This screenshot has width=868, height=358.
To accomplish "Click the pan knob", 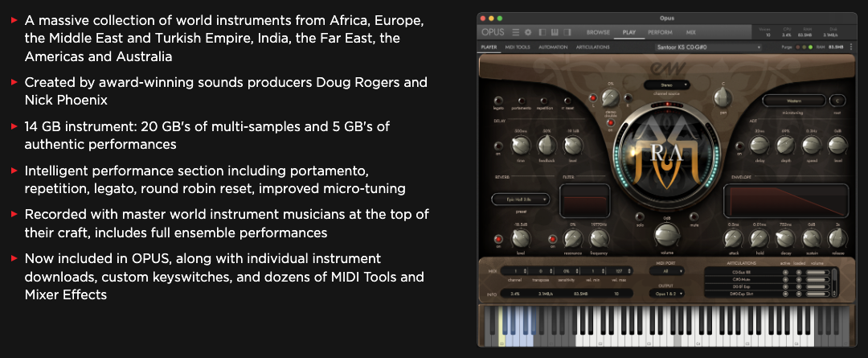I will (x=723, y=97).
